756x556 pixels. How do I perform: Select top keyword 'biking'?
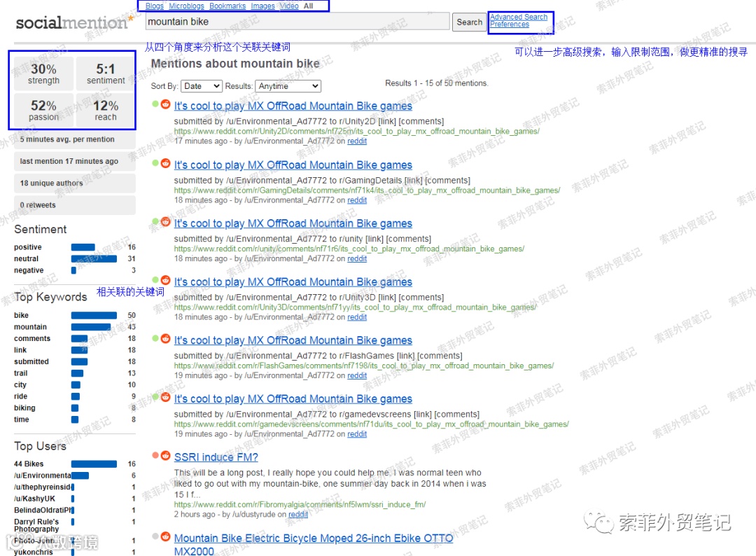(x=24, y=408)
